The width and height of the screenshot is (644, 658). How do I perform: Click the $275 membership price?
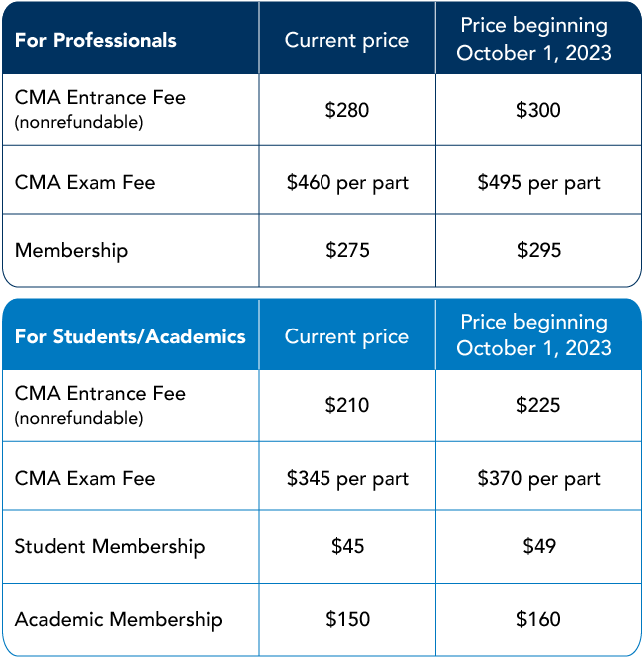tap(347, 250)
